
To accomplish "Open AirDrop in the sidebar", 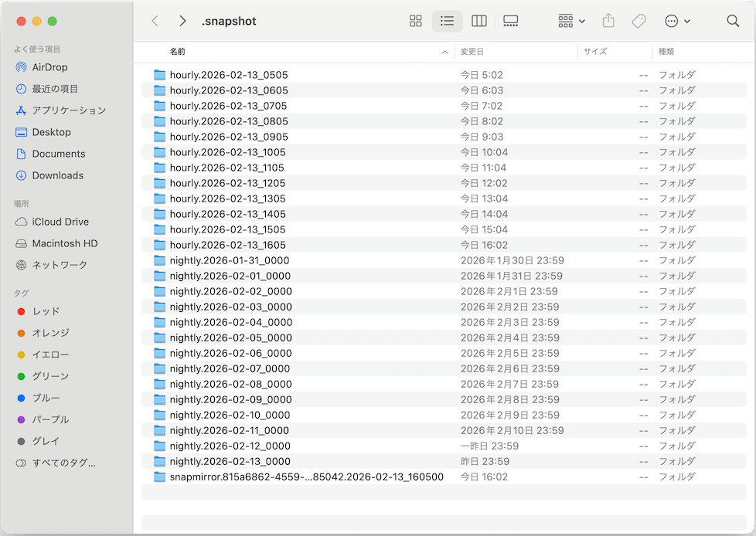I will (x=49, y=67).
